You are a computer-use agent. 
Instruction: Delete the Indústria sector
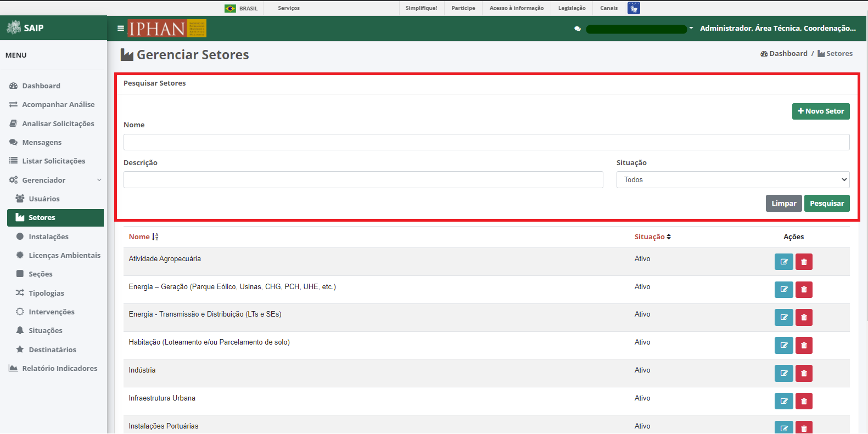[x=804, y=373]
